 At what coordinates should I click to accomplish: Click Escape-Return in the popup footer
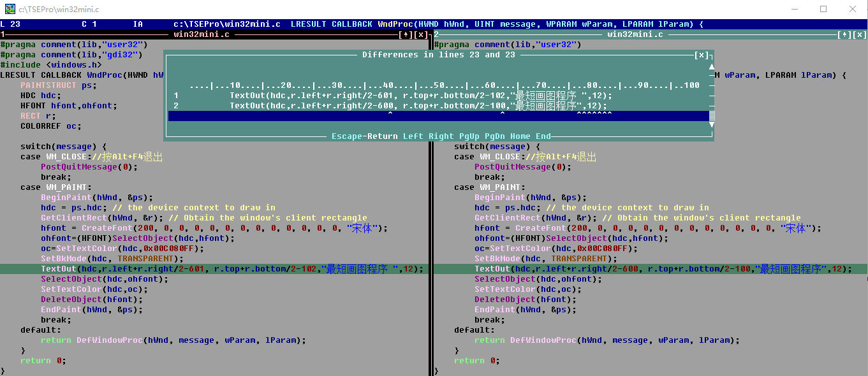coord(365,136)
